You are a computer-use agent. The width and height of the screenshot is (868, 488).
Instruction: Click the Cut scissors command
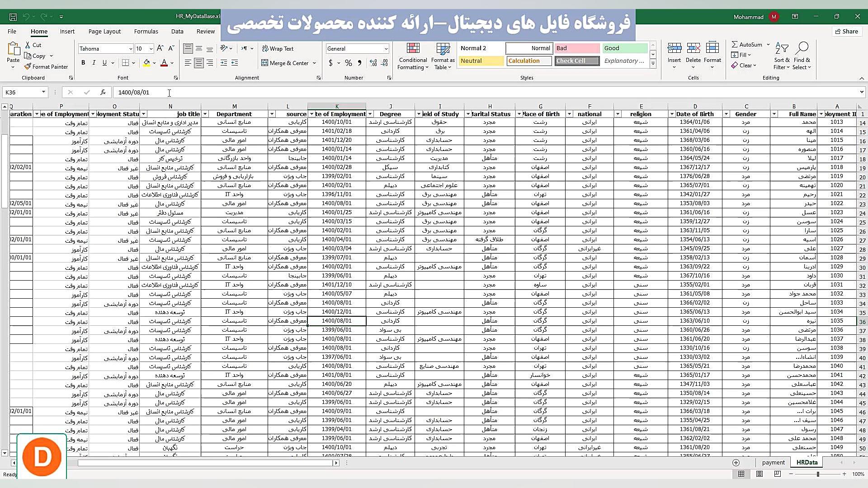33,45
